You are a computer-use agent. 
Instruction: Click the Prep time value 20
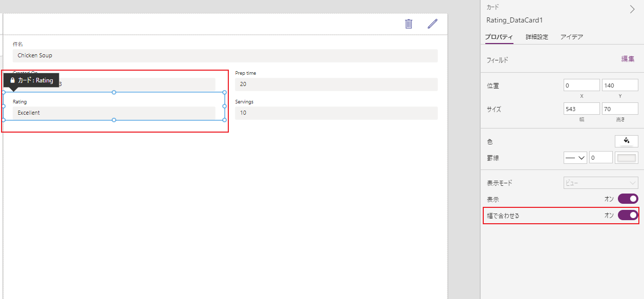pos(336,84)
